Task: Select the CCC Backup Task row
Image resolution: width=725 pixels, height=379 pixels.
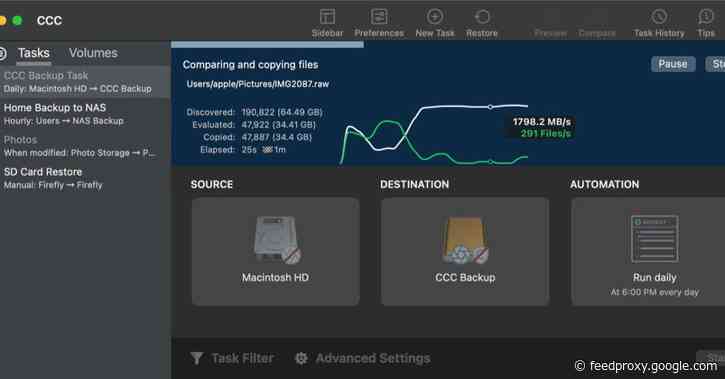Action: point(86,82)
